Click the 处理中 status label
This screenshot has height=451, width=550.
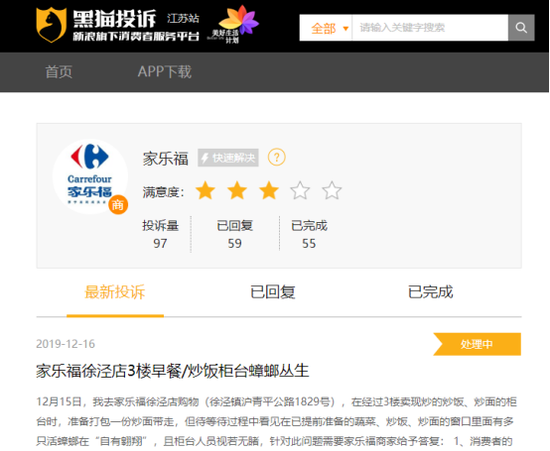click(x=477, y=344)
